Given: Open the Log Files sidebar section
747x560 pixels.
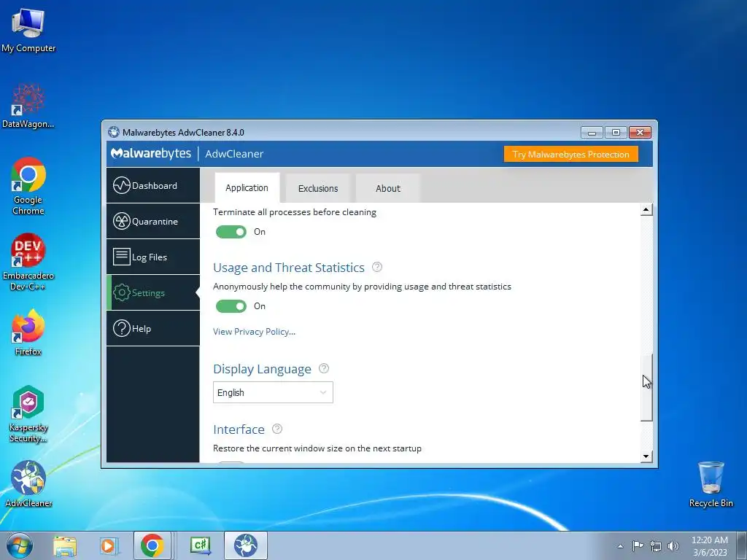Looking at the screenshot, I should click(153, 257).
